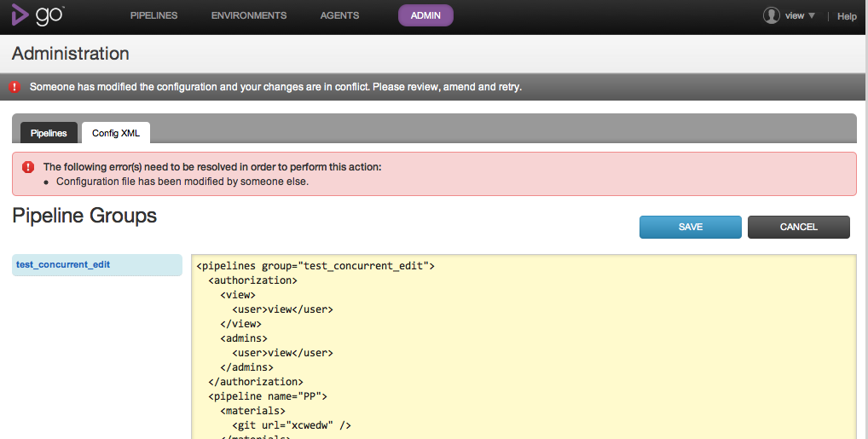Image resolution: width=868 pixels, height=439 pixels.
Task: Select the ADMIN navigation item
Action: click(x=425, y=15)
